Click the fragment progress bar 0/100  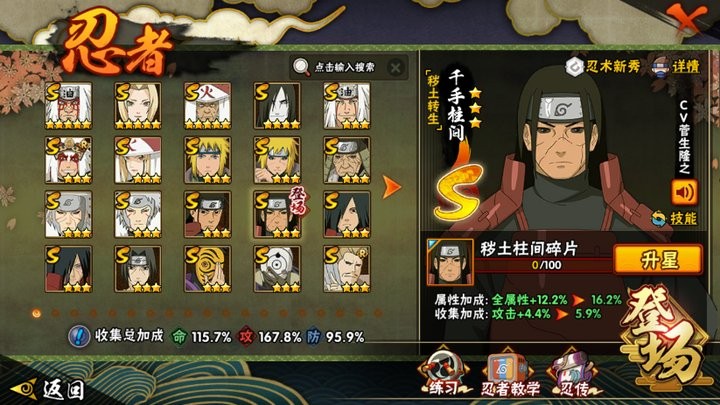coord(543,265)
